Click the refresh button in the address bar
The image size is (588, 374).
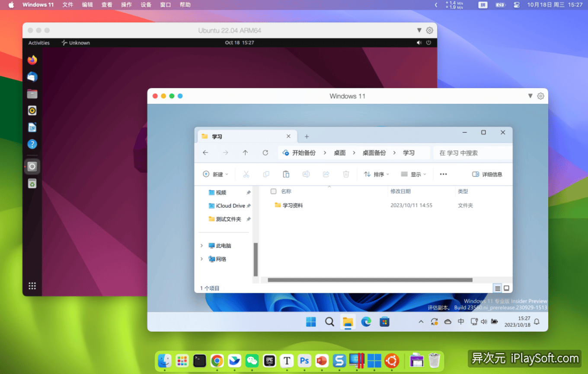pyautogui.click(x=265, y=152)
